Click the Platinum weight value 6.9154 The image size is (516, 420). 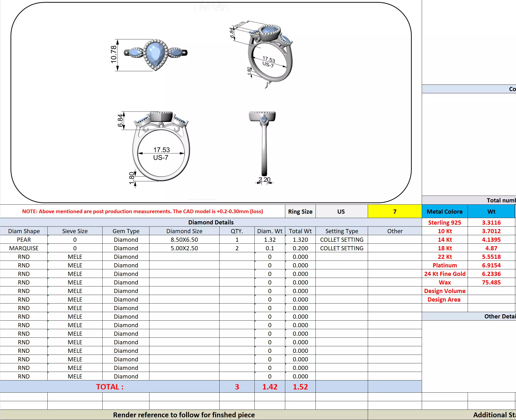pyautogui.click(x=491, y=265)
